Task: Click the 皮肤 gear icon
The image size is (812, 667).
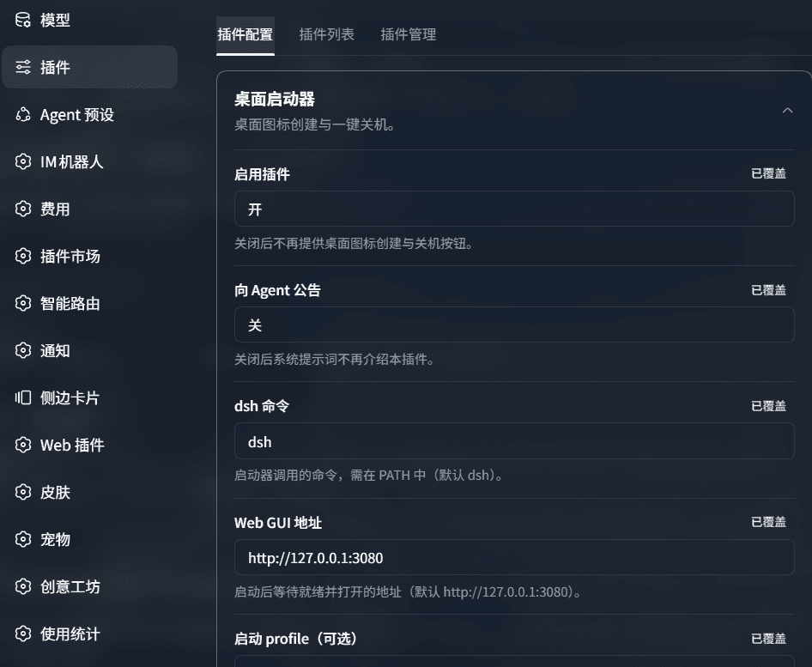Action: tap(23, 492)
